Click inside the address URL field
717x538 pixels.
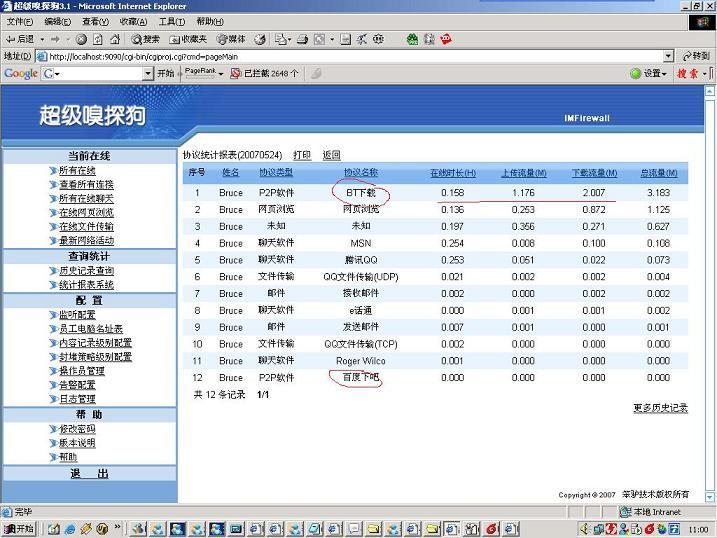tap(350, 56)
